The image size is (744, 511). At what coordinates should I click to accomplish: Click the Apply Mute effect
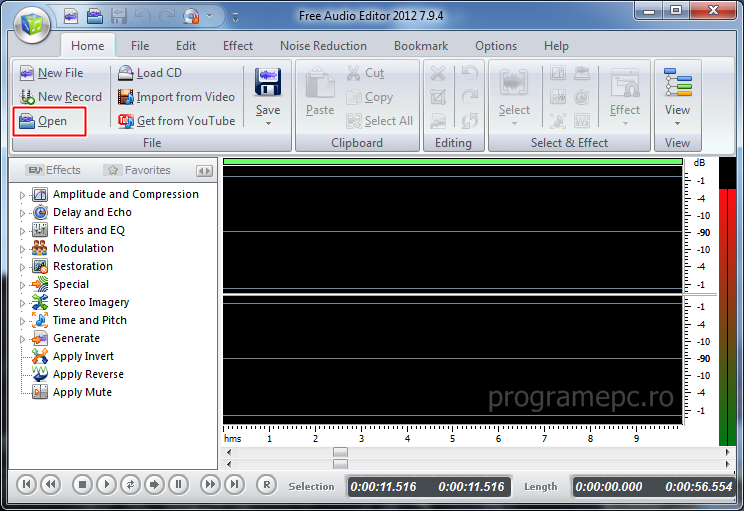[x=82, y=392]
